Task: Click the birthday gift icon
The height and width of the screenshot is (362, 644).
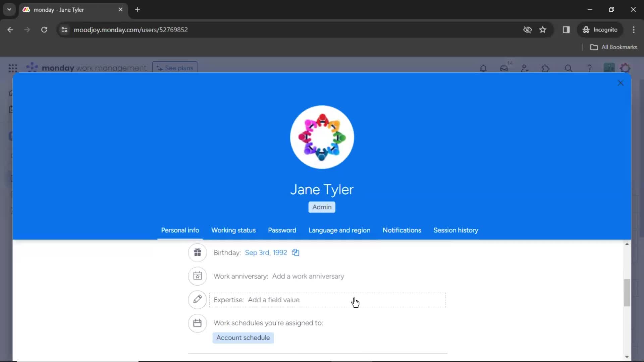Action: [x=197, y=252]
